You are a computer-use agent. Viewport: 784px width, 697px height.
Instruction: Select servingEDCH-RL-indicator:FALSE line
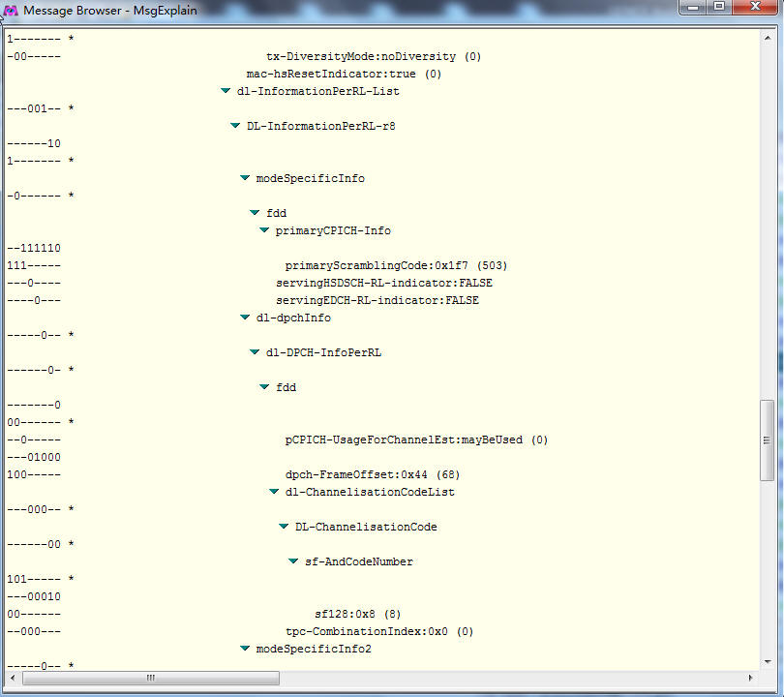[377, 300]
